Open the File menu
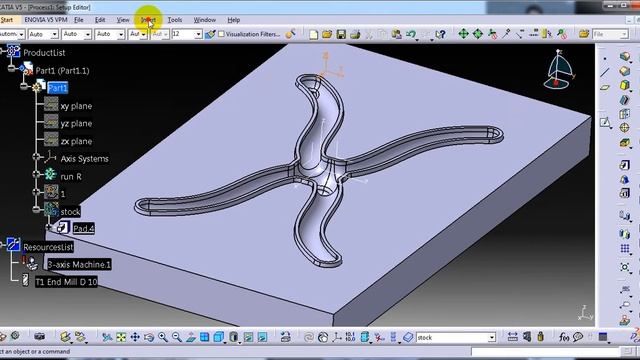The height and width of the screenshot is (360, 640). tap(78, 20)
